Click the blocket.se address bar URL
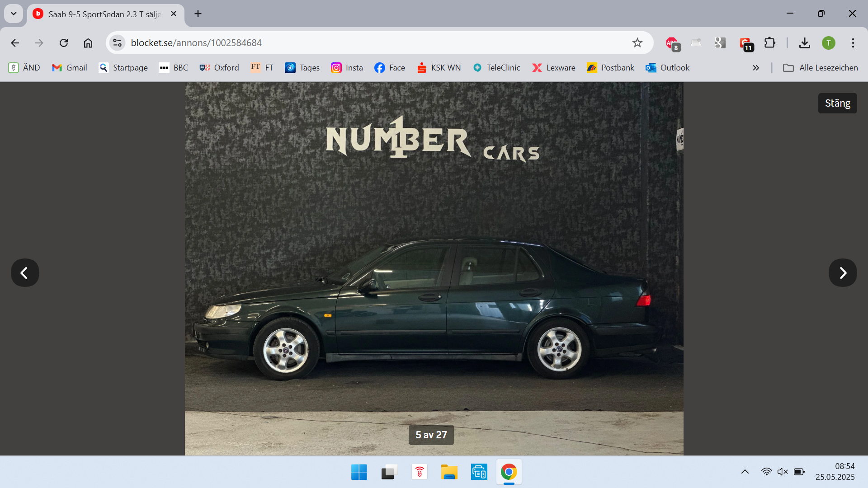Image resolution: width=868 pixels, height=488 pixels. [196, 43]
